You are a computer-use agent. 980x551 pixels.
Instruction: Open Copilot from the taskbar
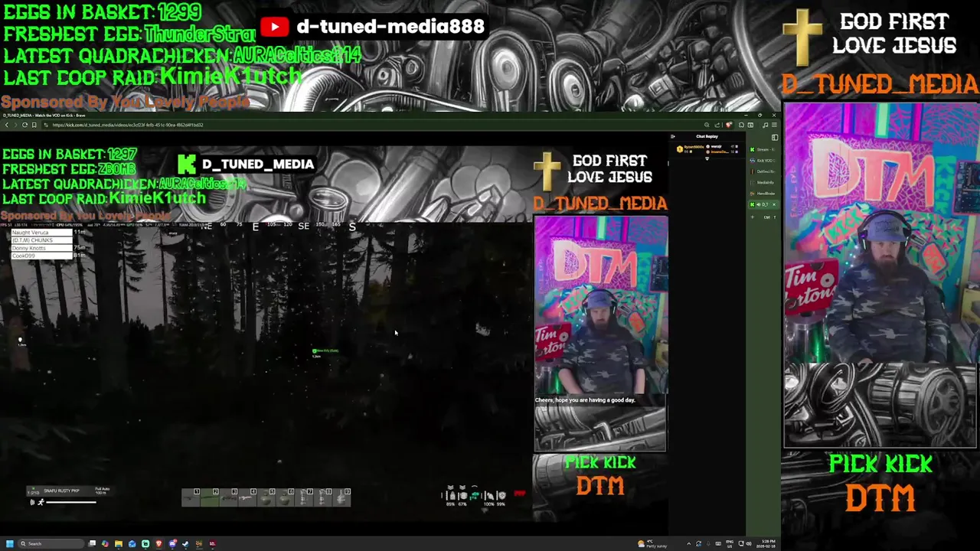pos(105,543)
